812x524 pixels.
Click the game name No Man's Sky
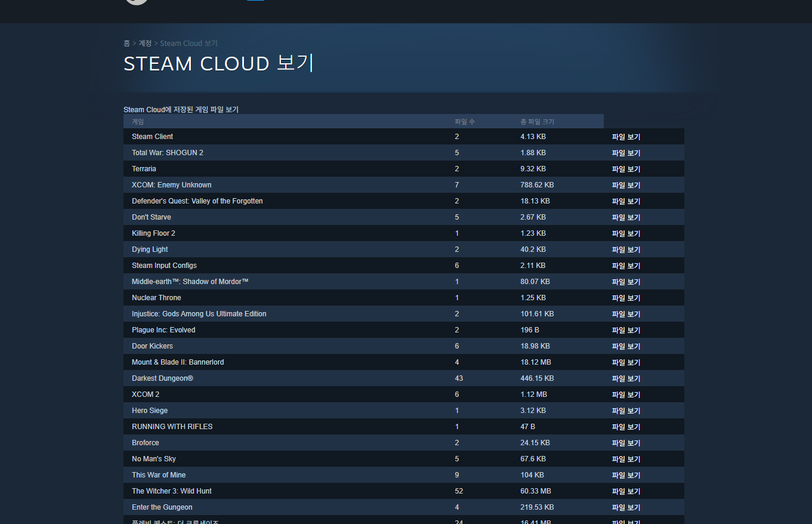[x=154, y=459]
